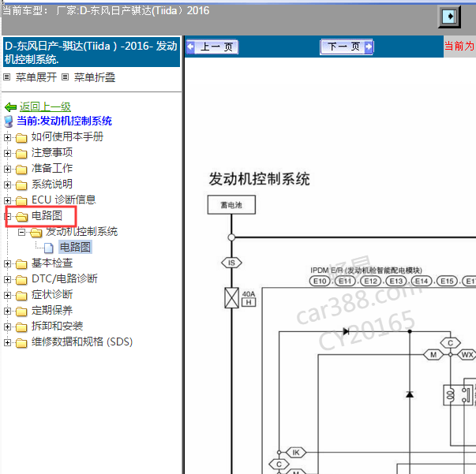This screenshot has height=474, width=476.
Task: Select 如何使用本手册 tree item
Action: click(67, 136)
